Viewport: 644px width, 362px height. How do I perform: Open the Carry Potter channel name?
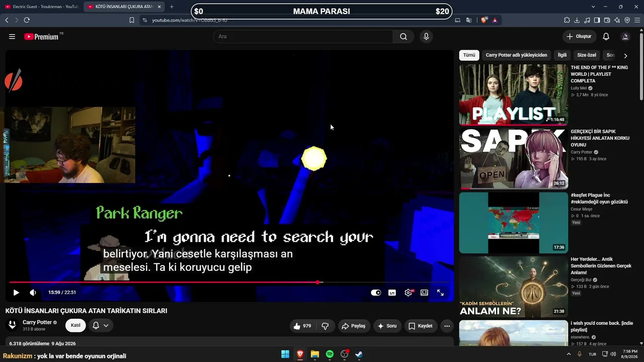37,322
